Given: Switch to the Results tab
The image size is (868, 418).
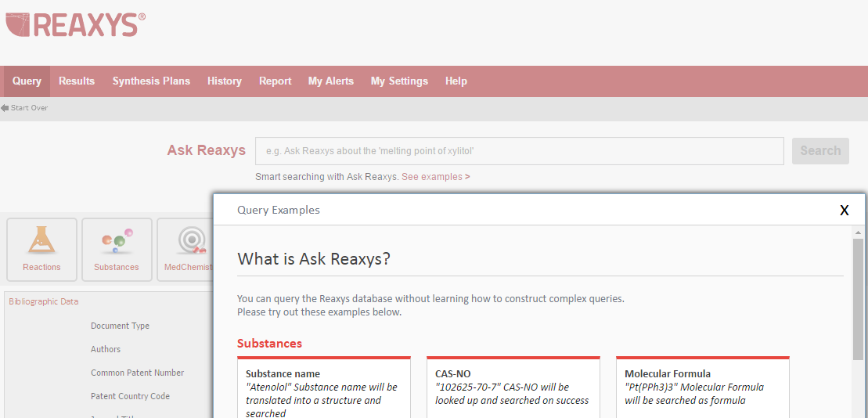Looking at the screenshot, I should pos(77,81).
